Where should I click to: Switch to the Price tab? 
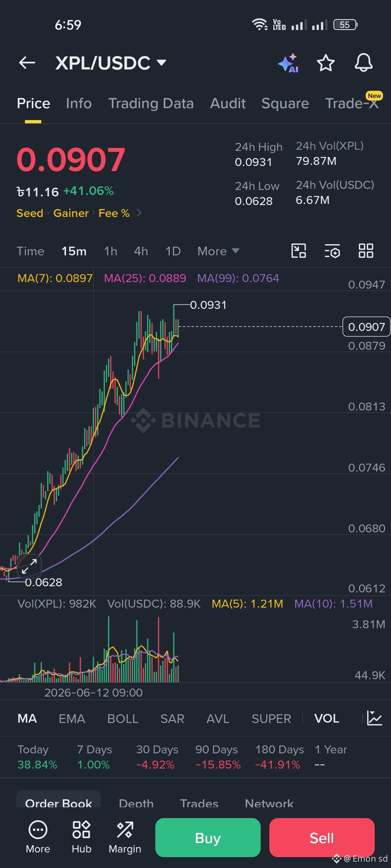[x=33, y=103]
